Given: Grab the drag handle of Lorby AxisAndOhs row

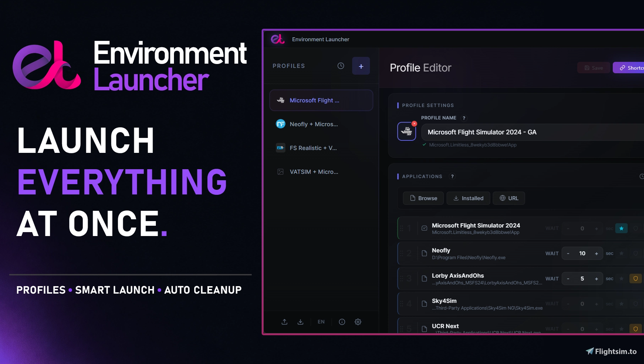Looking at the screenshot, I should point(402,278).
